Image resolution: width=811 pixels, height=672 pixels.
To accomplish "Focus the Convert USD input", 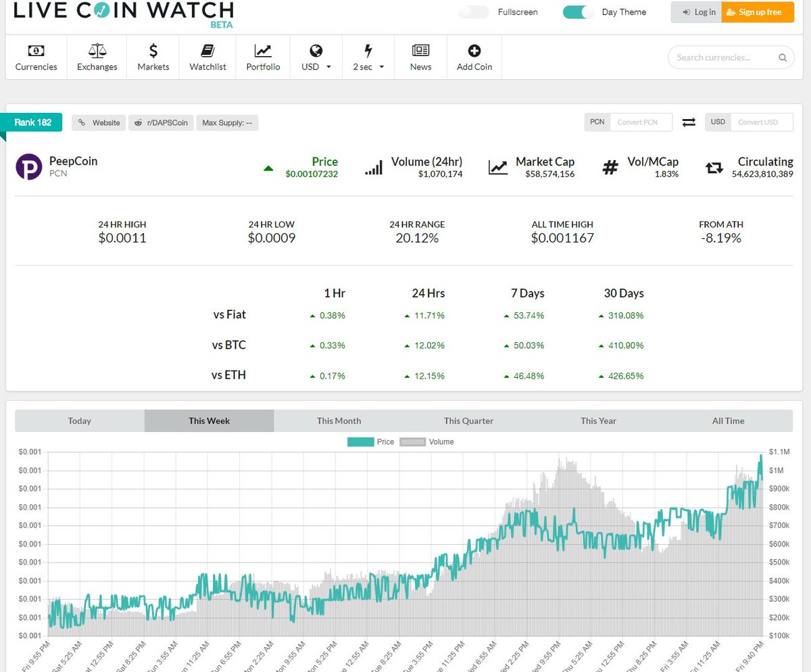I will tap(762, 122).
